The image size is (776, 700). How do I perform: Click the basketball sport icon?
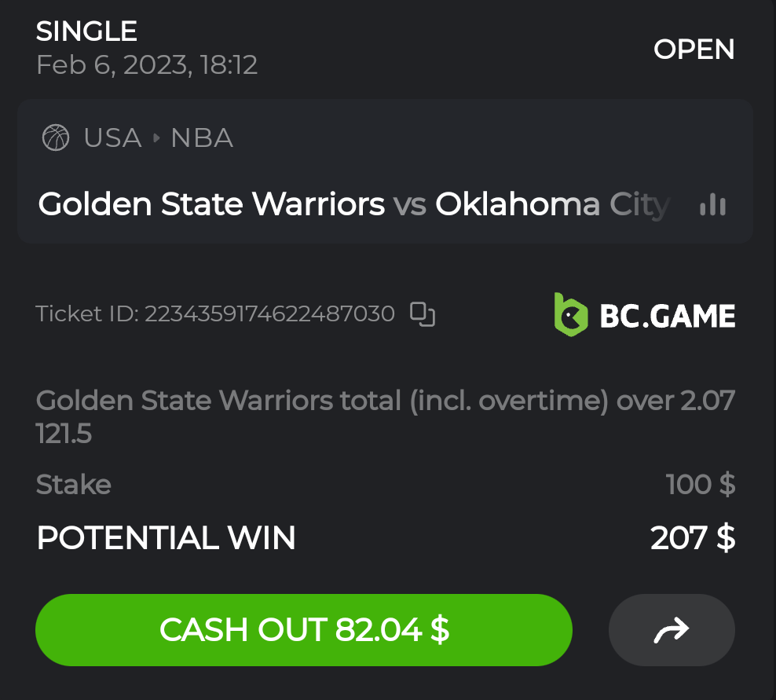point(56,138)
